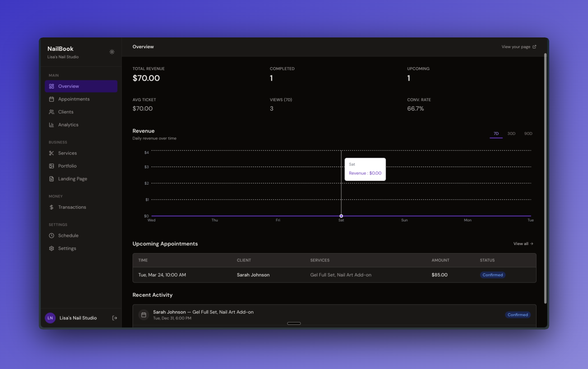The image size is (588, 369).
Task: Switch the revenue chart to 90D
Action: [x=528, y=134]
